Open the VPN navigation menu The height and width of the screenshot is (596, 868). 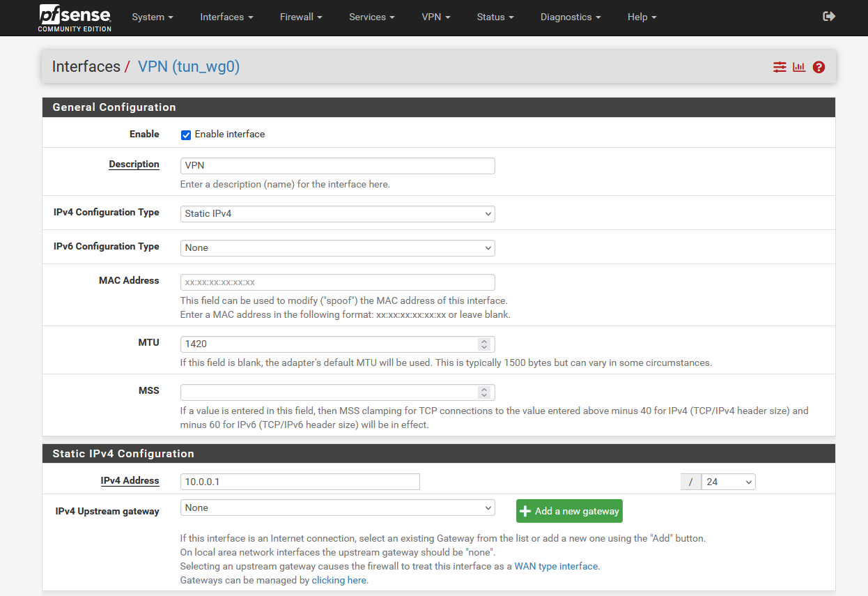tap(436, 17)
